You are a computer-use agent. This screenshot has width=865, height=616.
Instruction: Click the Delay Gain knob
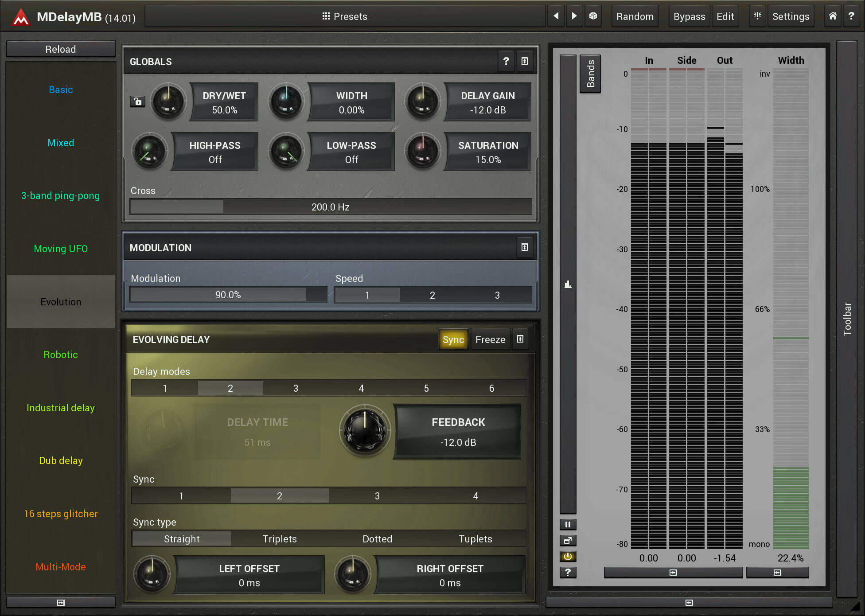coord(422,101)
